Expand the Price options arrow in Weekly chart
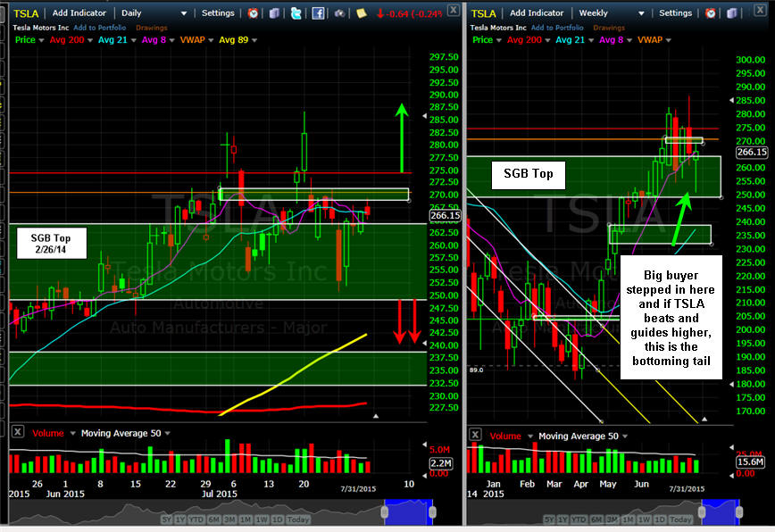 click(x=499, y=40)
